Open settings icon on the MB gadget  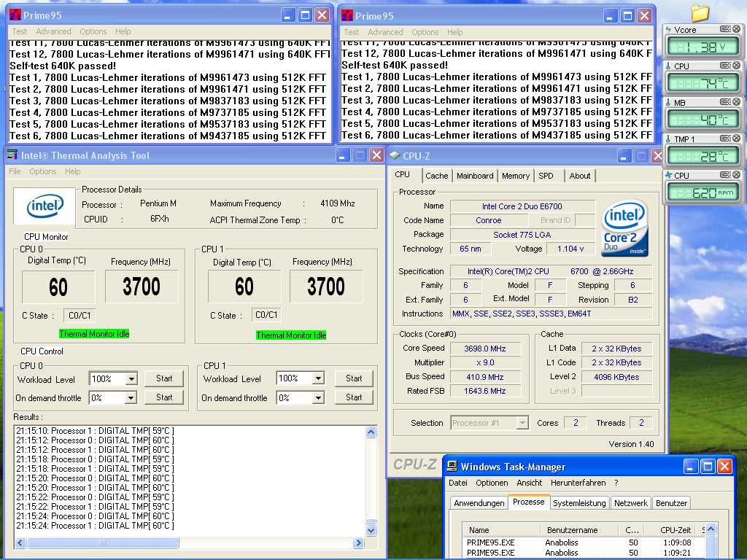(725, 102)
